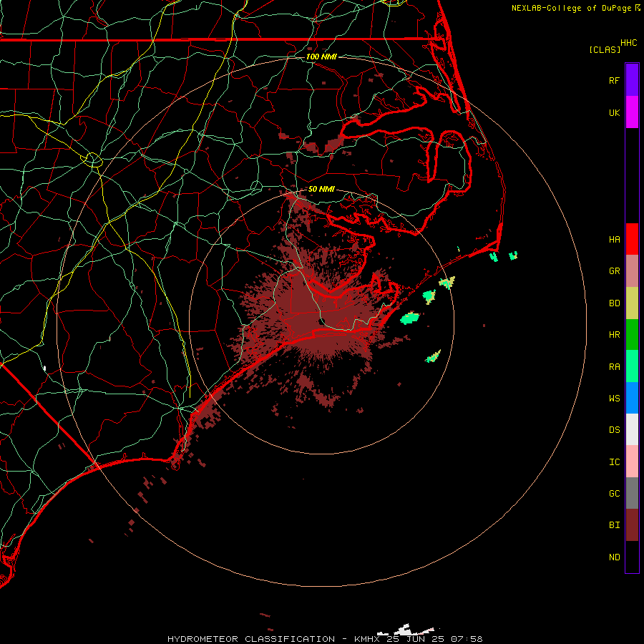Screen dimensions: 644x644
Task: Click the BI legend label
Action: tap(614, 525)
